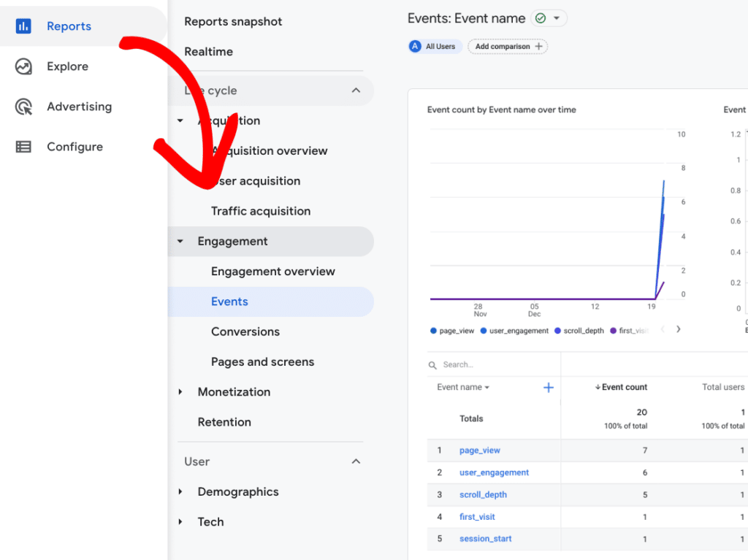Select the Advertising target icon
Image resolution: width=748 pixels, height=560 pixels.
(23, 107)
